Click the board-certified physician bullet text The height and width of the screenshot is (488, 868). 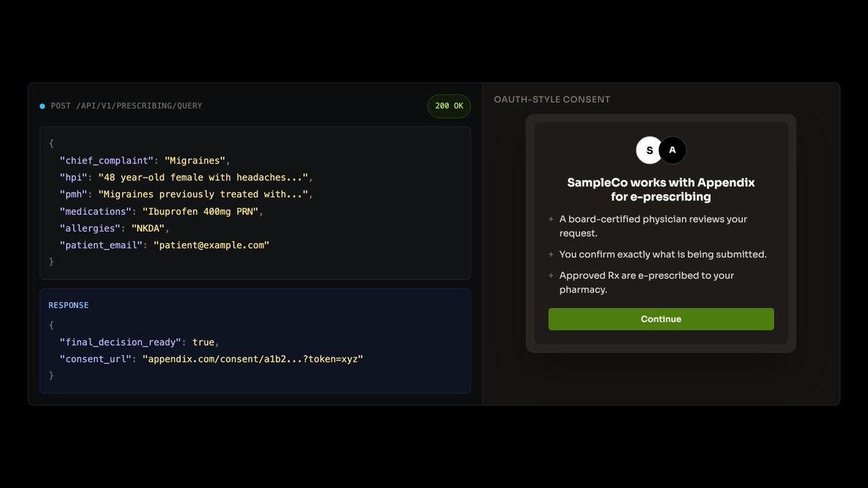653,226
